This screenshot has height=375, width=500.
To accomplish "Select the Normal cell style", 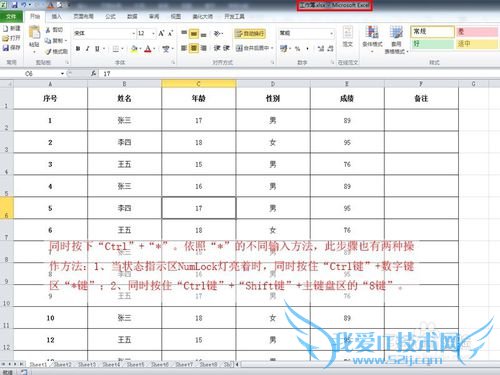I will pos(432,32).
